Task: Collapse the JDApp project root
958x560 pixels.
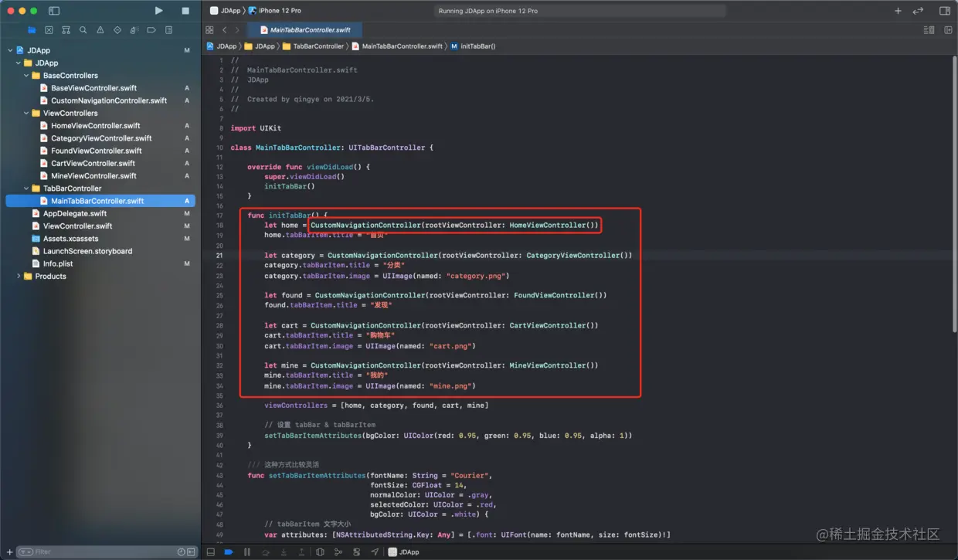Action: point(10,50)
